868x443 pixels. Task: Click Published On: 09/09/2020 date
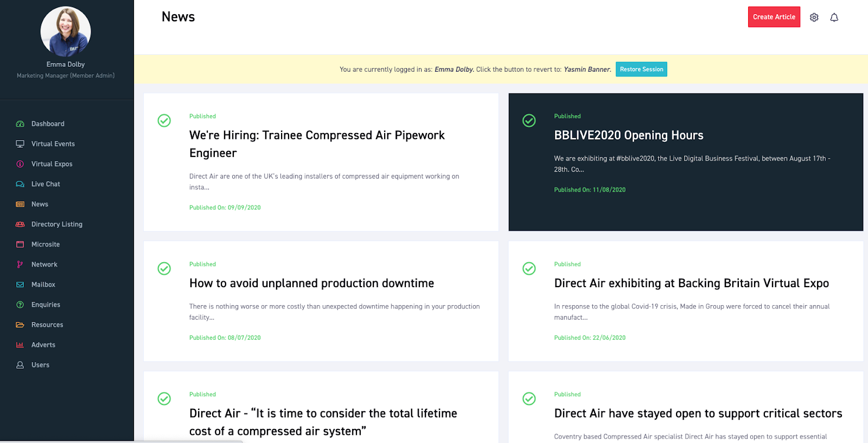(225, 207)
